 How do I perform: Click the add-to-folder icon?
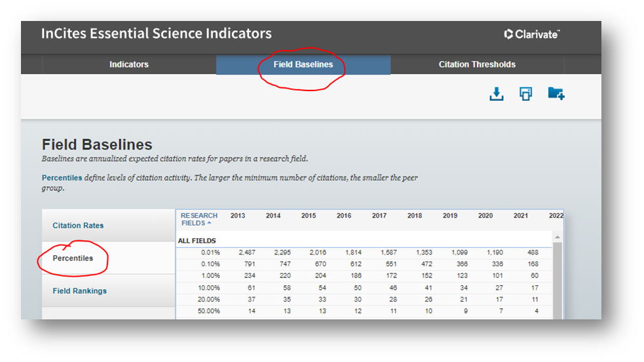(x=556, y=94)
